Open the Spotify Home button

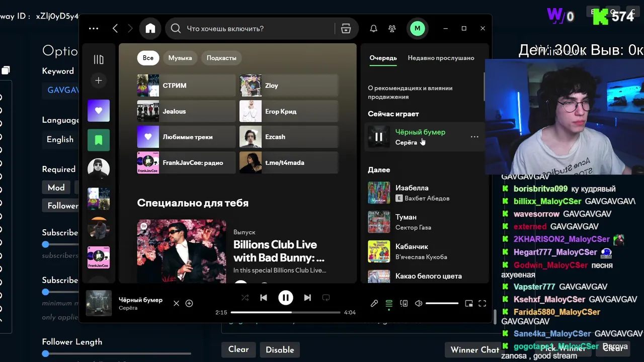tap(150, 29)
